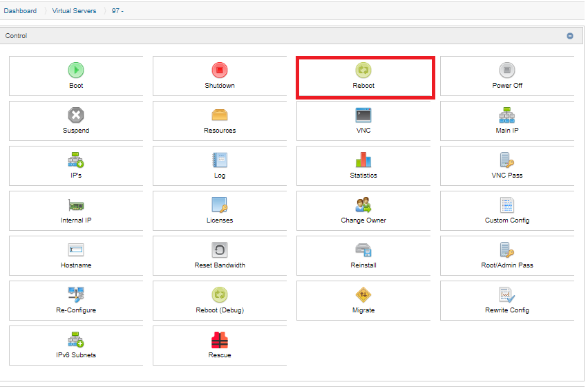Open the Resources folder icon
Screen dimensions: 588x387
(x=220, y=115)
